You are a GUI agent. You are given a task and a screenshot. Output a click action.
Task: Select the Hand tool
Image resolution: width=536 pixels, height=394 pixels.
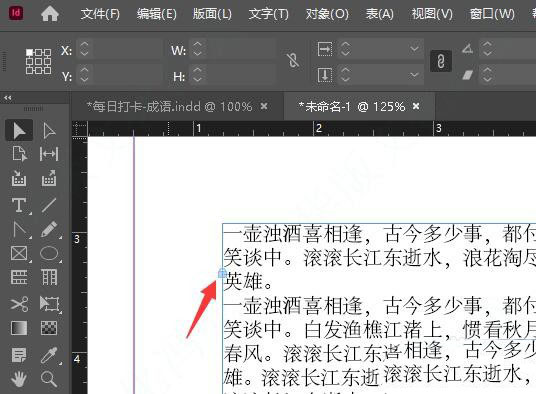coord(19,379)
